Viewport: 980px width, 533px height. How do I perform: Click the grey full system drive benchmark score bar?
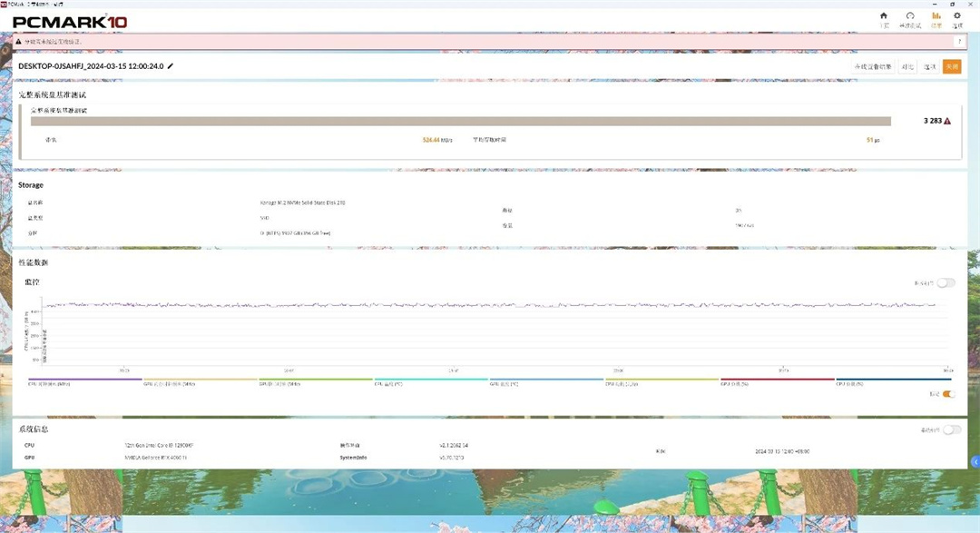pyautogui.click(x=461, y=122)
